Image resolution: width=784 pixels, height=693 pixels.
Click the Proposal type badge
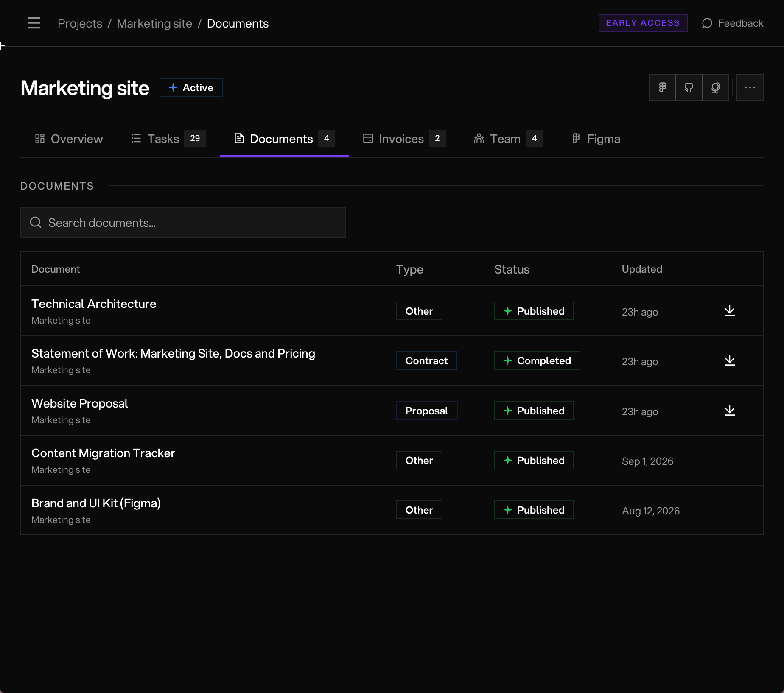(x=426, y=411)
